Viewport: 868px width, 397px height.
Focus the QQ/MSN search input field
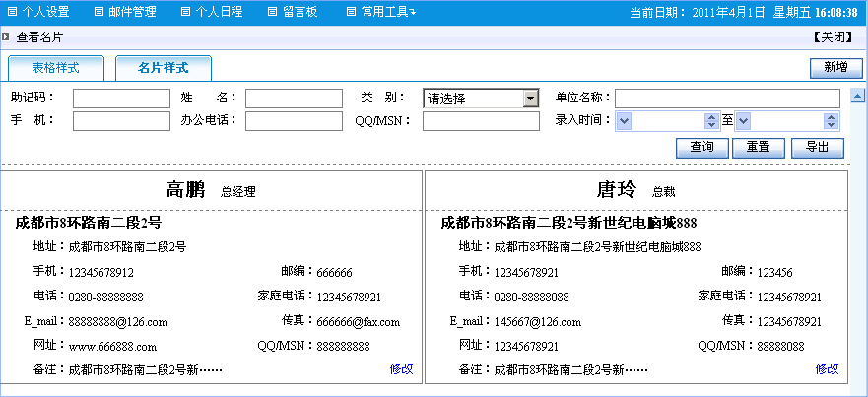[x=481, y=121]
